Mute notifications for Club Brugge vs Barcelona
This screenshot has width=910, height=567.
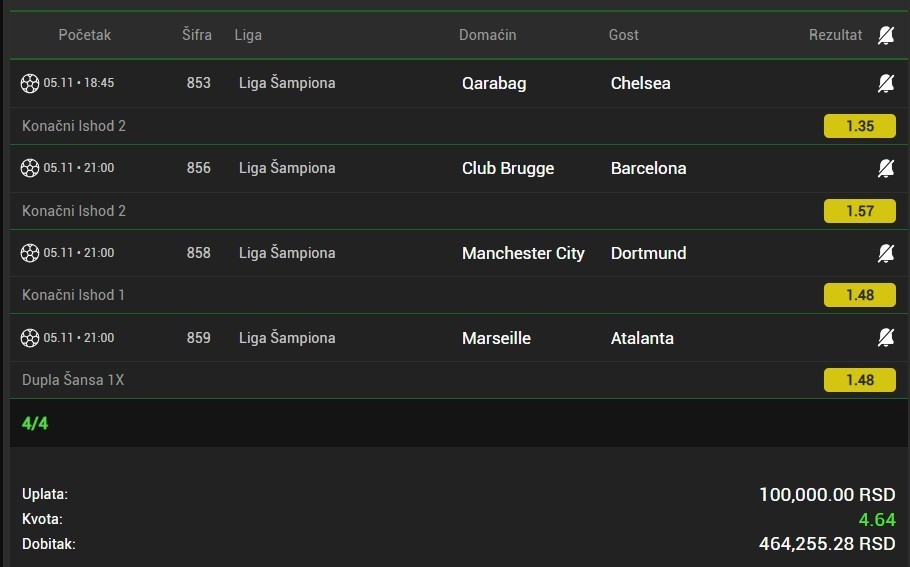click(886, 168)
